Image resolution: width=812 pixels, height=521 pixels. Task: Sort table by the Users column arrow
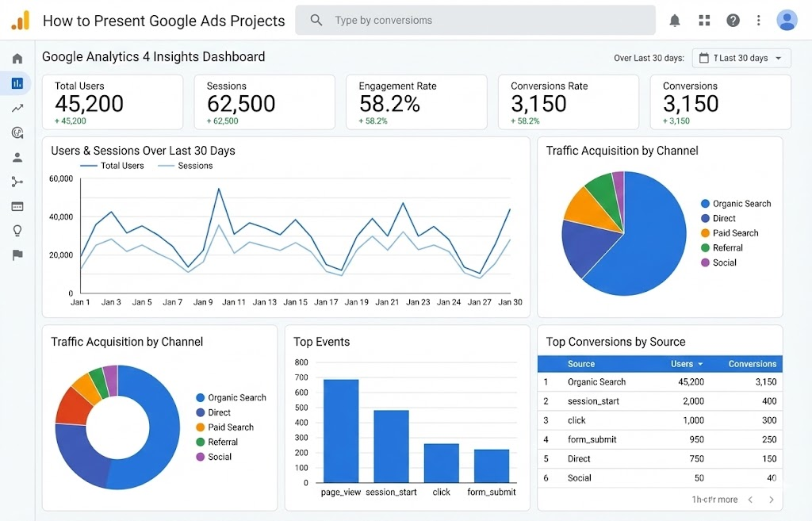pyautogui.click(x=700, y=365)
